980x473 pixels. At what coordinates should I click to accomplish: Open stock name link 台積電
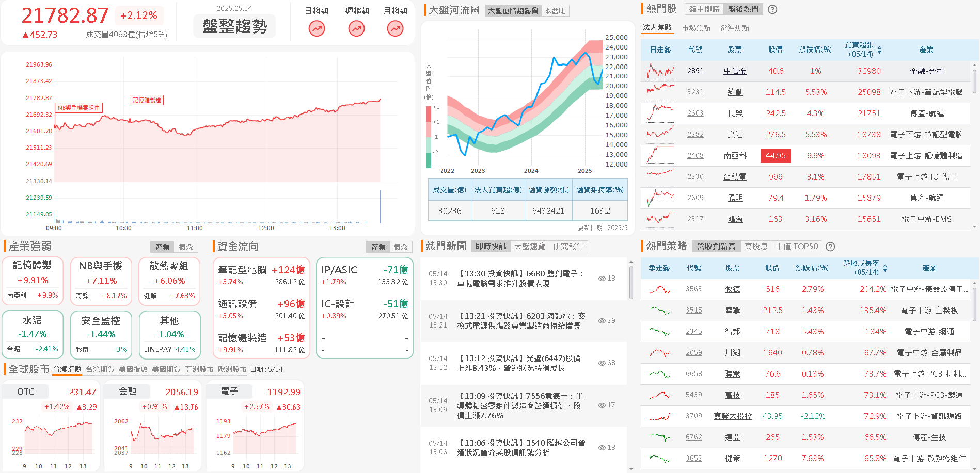pyautogui.click(x=735, y=177)
